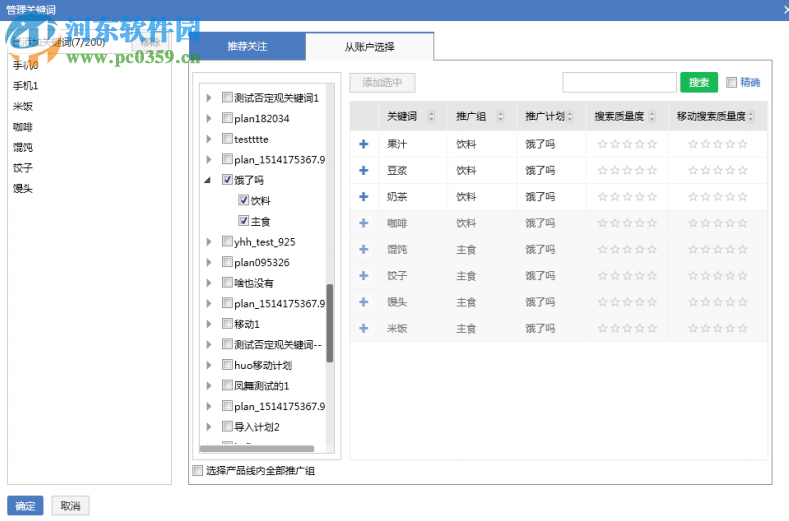Screen dimensions: 789x521
Task: Select 馒头 in added keywords list
Action: (23, 188)
